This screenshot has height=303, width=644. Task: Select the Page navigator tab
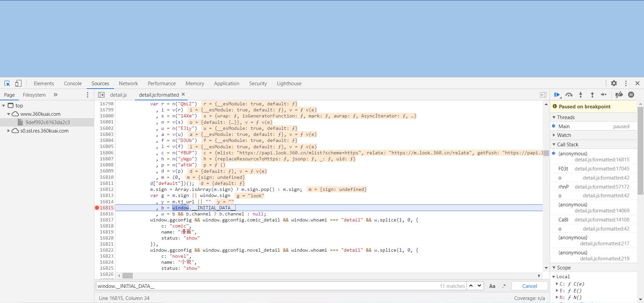pyautogui.click(x=9, y=95)
